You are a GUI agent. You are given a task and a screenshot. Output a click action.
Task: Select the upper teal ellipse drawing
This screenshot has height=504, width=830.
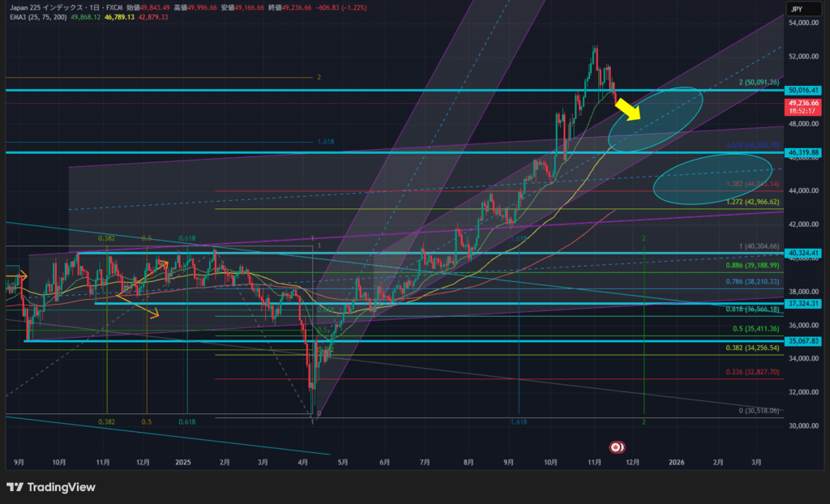pyautogui.click(x=655, y=119)
